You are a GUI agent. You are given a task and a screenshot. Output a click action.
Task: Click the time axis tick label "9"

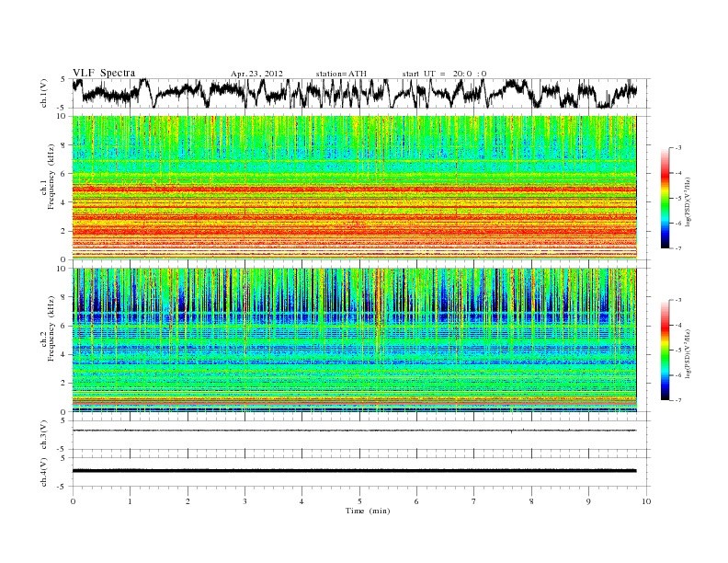588,501
